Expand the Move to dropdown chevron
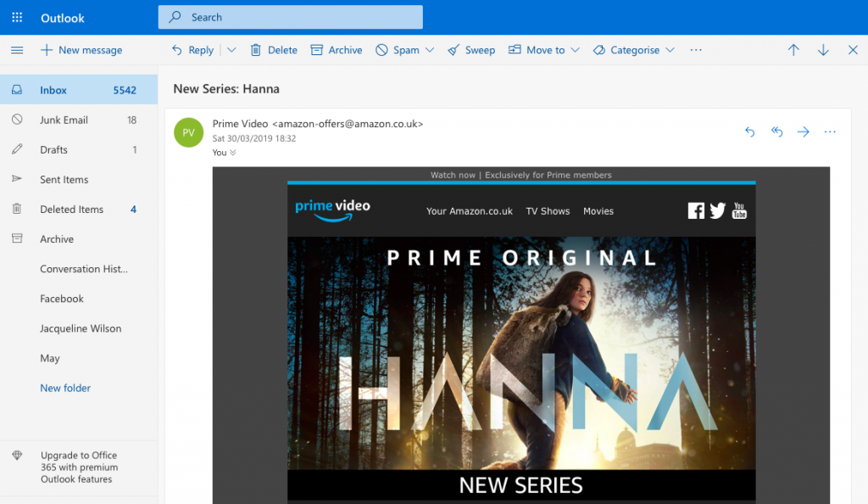Viewport: 868px width, 504px height. coord(576,50)
